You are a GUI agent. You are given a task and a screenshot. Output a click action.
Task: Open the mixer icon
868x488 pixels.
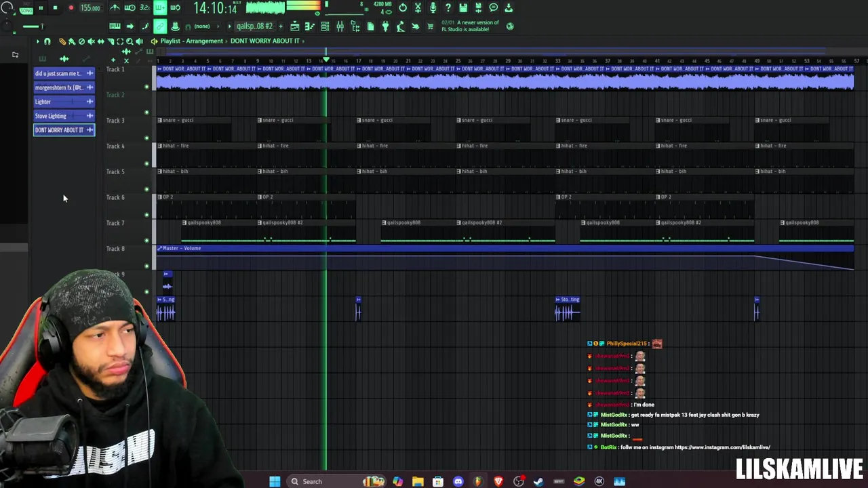click(x=340, y=26)
